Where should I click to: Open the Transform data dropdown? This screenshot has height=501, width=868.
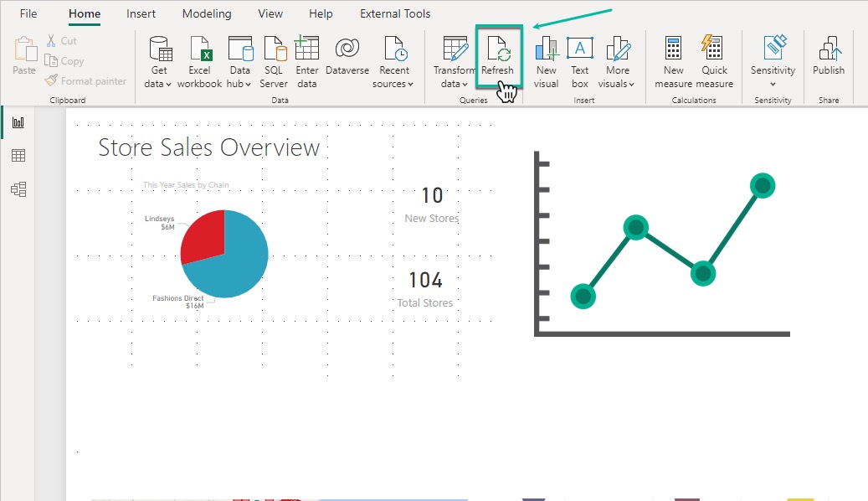tap(455, 84)
